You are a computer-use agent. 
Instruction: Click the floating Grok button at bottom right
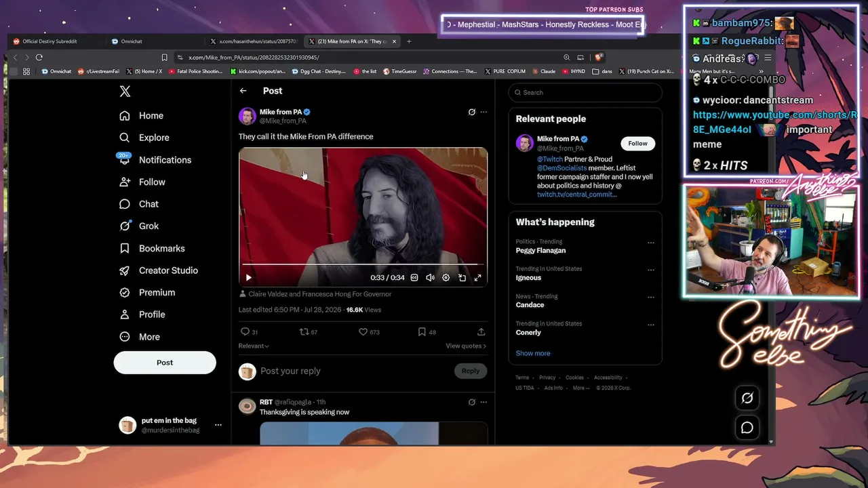747,399
